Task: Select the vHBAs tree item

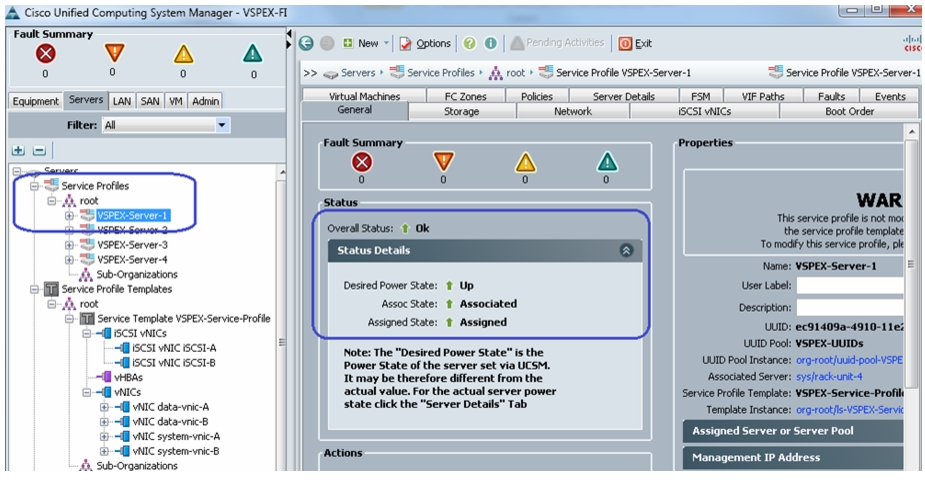Action: tap(128, 377)
